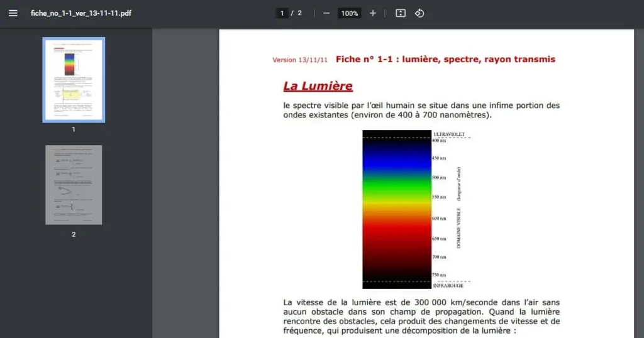Click the file name fiche_no_1-1_ver_13-11-11.pdf

click(81, 13)
